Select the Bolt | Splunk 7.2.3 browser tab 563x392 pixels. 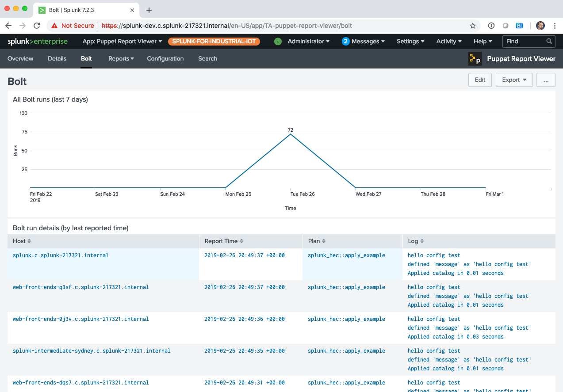[86, 10]
